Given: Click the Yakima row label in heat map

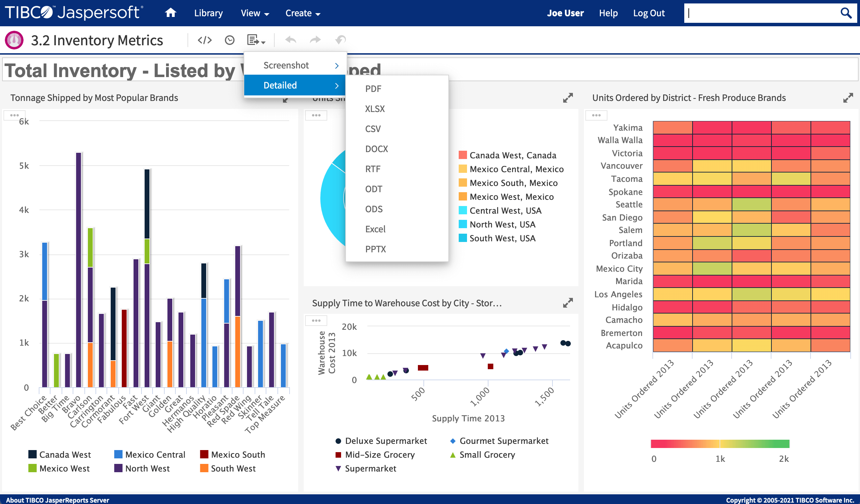Looking at the screenshot, I should point(628,128).
